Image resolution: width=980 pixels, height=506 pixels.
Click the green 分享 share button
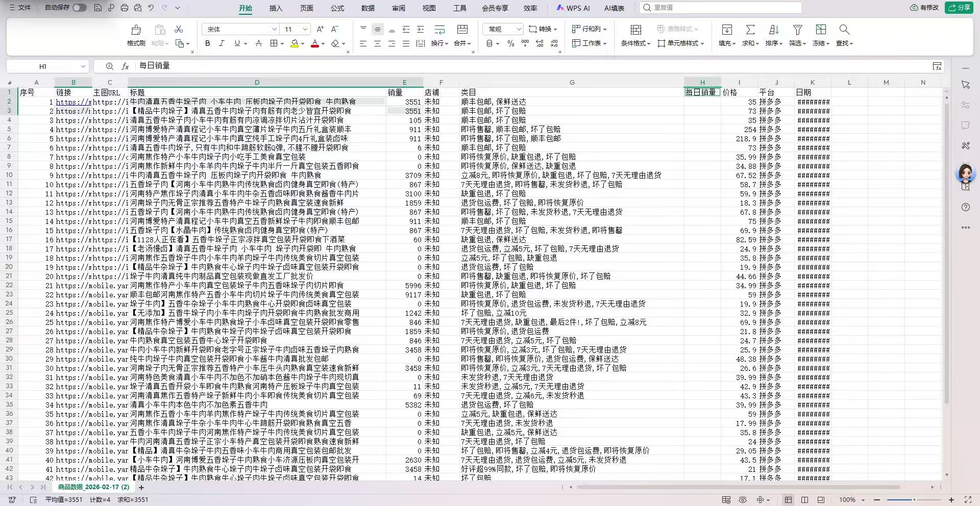pos(959,8)
